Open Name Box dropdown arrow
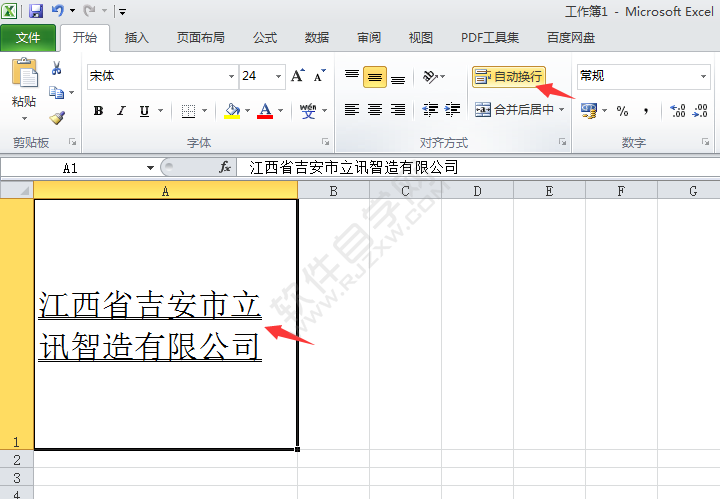This screenshot has width=720, height=499. coord(150,168)
